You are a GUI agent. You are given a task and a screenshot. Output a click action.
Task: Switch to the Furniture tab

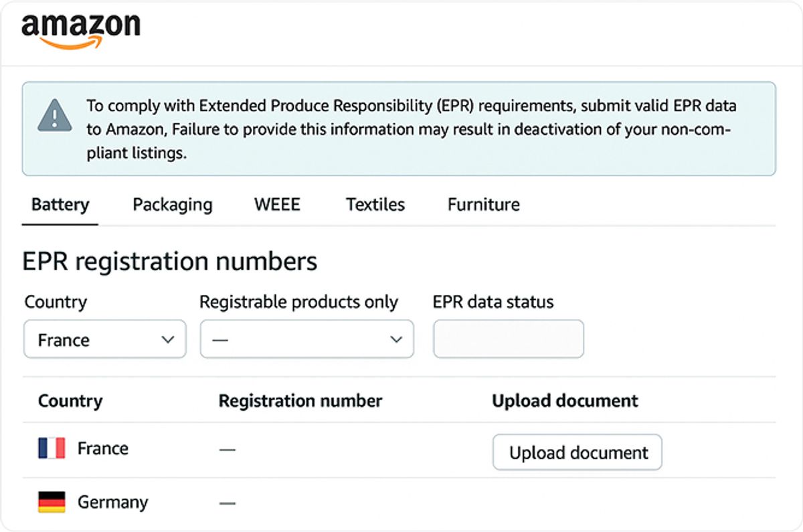point(484,204)
